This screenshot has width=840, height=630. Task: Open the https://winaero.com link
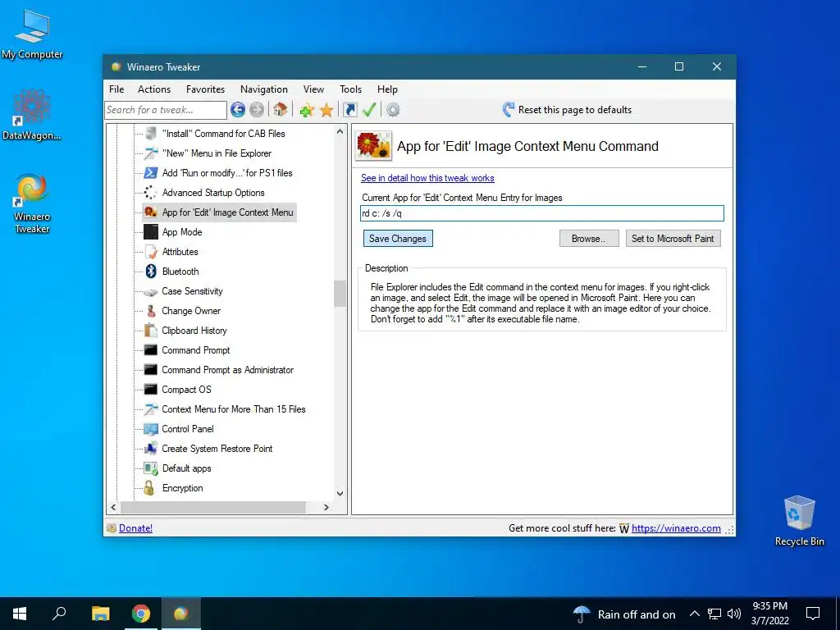click(x=676, y=528)
